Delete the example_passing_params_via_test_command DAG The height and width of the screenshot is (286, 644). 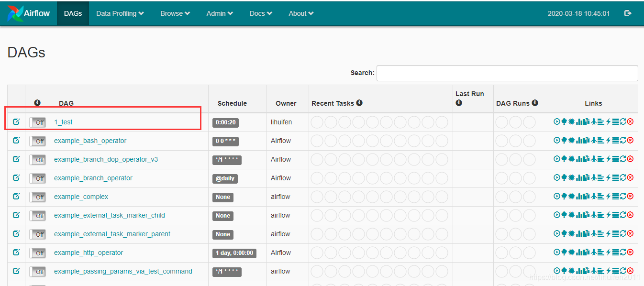click(x=630, y=271)
